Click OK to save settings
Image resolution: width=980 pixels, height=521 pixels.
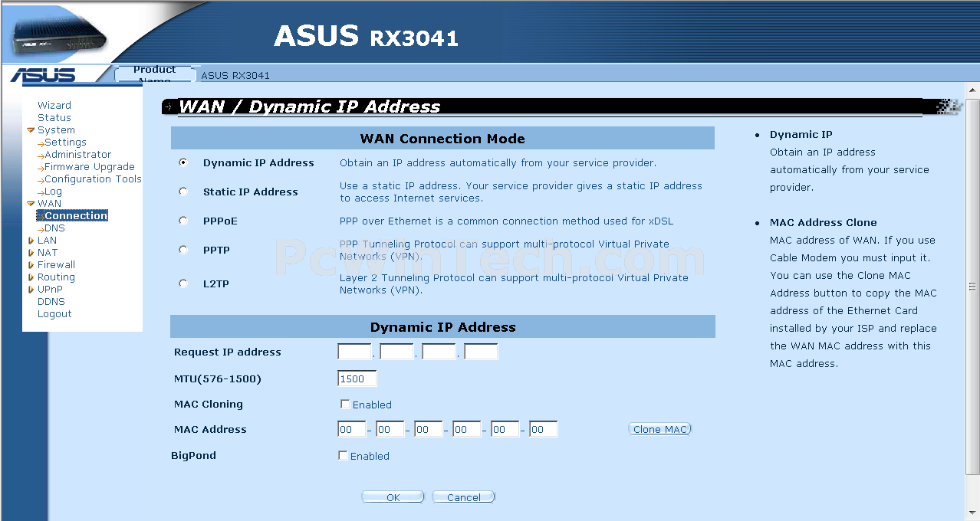tap(393, 497)
